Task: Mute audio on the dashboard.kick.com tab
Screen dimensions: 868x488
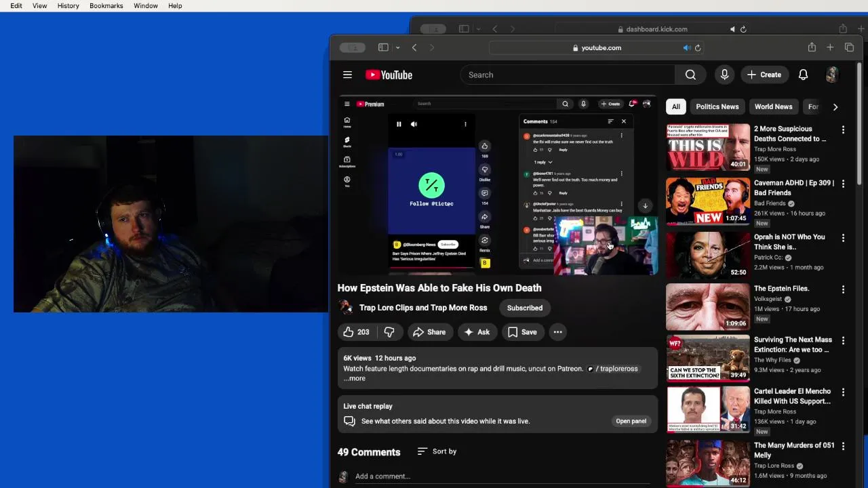Action: [x=732, y=29]
